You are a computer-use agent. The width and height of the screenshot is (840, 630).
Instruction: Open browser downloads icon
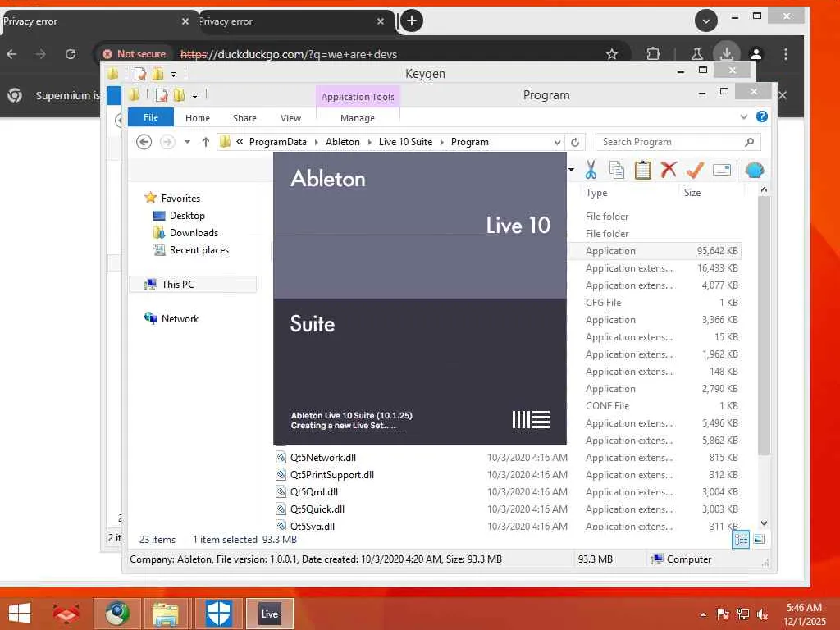click(727, 54)
